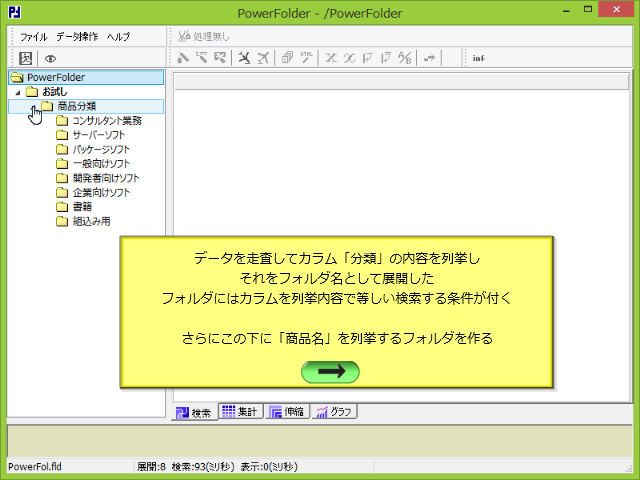Viewport: 640px width, 480px height.
Task: Select the お試し folder
Action: pyautogui.click(x=55, y=92)
